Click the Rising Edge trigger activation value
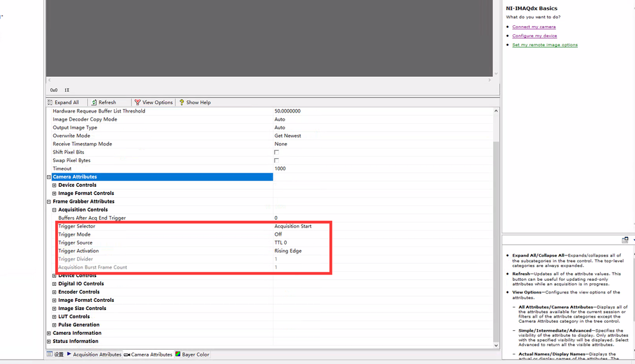This screenshot has width=635, height=364. (288, 251)
